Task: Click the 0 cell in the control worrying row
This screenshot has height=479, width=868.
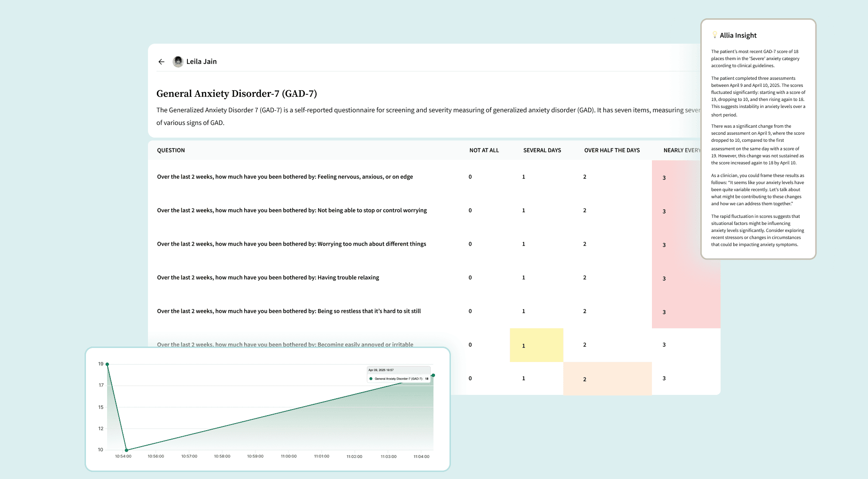Action: (x=470, y=210)
